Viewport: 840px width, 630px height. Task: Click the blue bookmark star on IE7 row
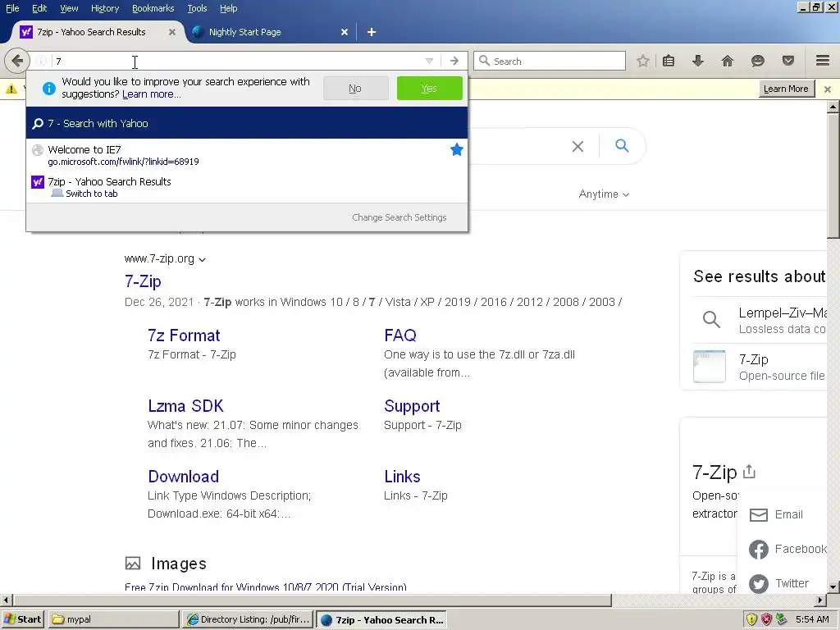point(456,149)
